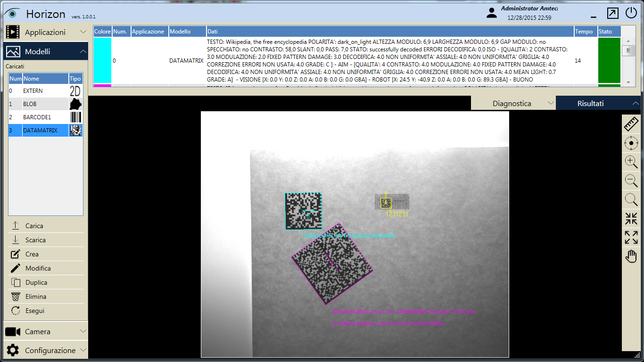Click the Elimina basket icon
The image size is (644, 362).
point(16,296)
